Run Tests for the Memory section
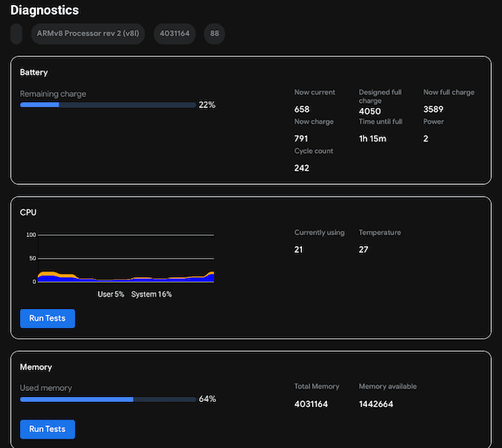The width and height of the screenshot is (502, 448). [x=48, y=430]
